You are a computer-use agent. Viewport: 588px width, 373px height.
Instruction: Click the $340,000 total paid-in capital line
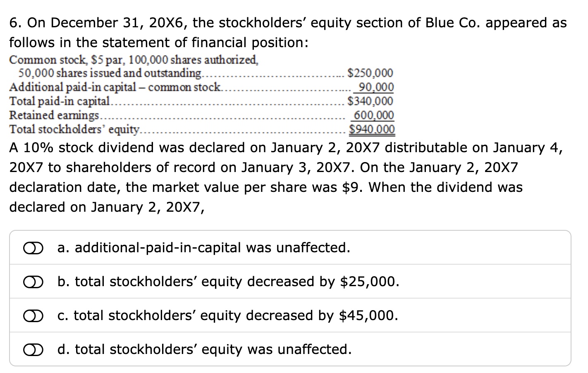coord(370,101)
